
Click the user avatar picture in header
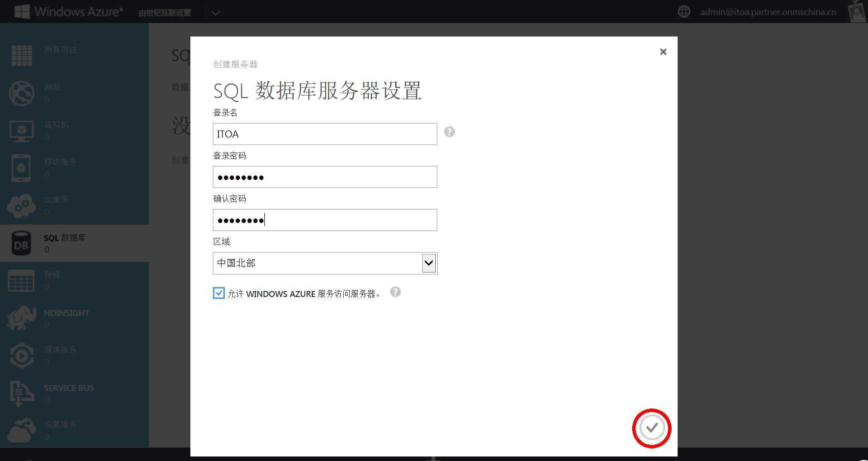858,11
